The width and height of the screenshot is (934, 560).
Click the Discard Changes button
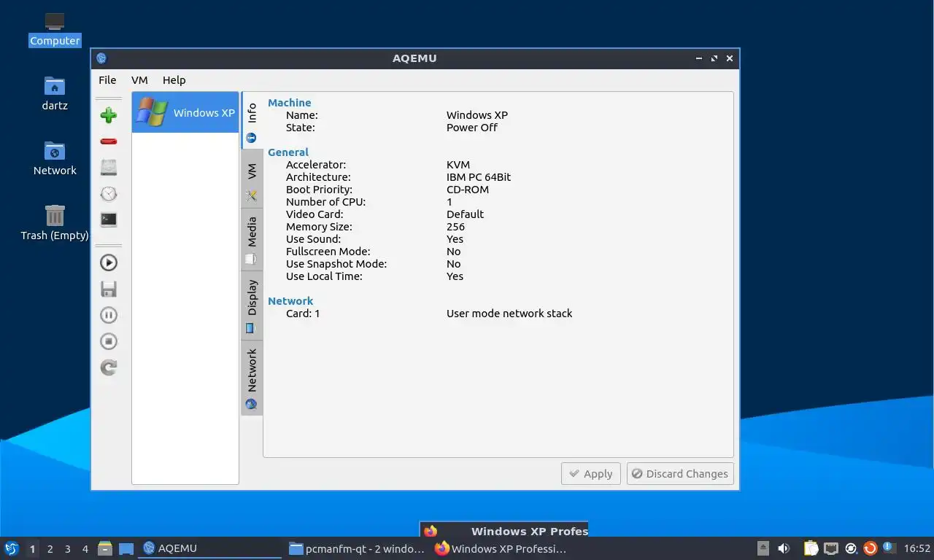[680, 473]
